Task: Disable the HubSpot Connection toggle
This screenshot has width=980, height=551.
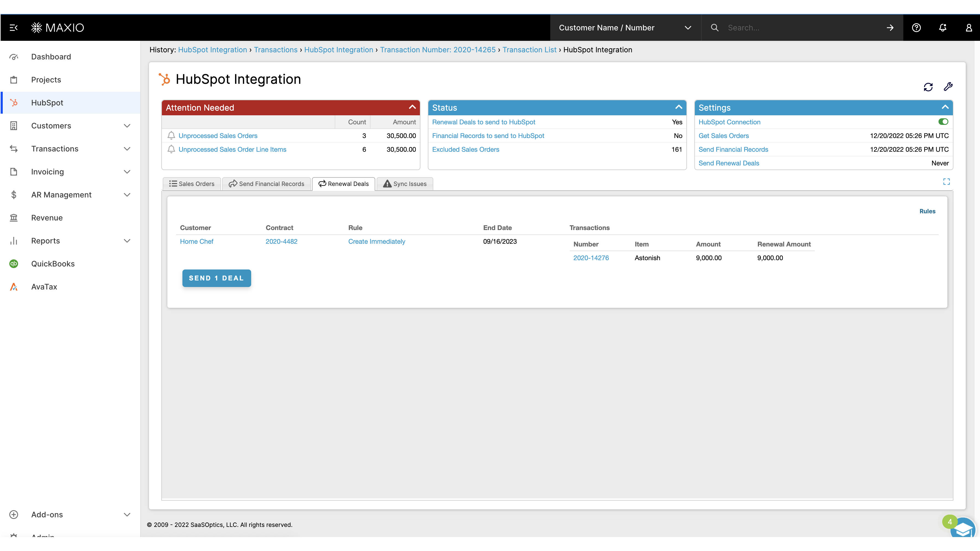Action: click(x=944, y=122)
